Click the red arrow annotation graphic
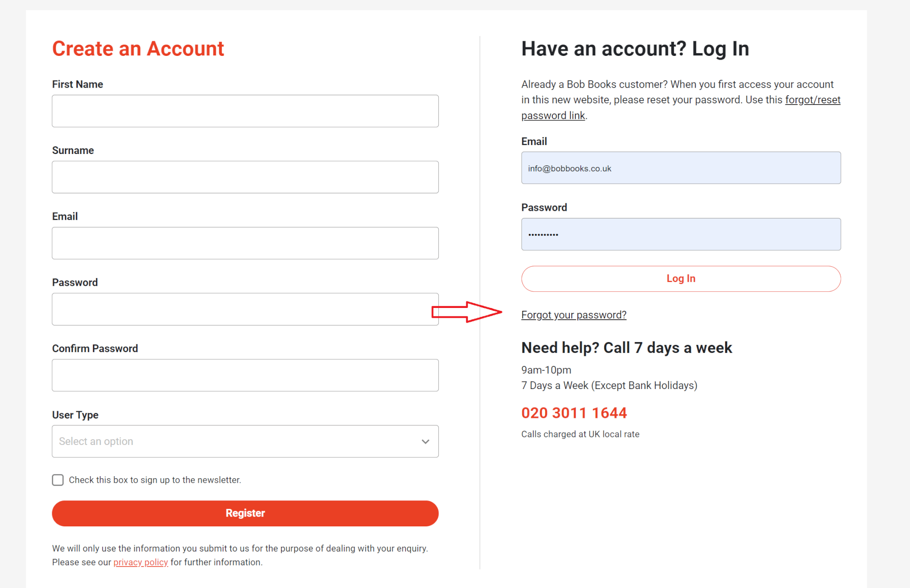Viewport: 910px width, 588px height. coord(466,312)
